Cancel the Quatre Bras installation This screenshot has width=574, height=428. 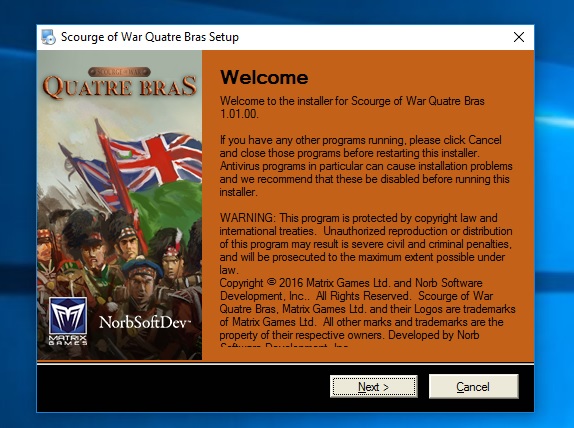473,386
